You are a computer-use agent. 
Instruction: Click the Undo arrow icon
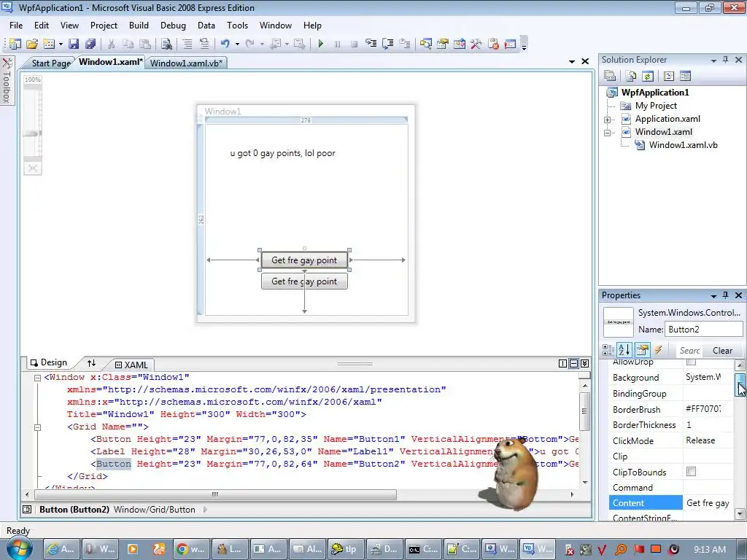coord(225,44)
